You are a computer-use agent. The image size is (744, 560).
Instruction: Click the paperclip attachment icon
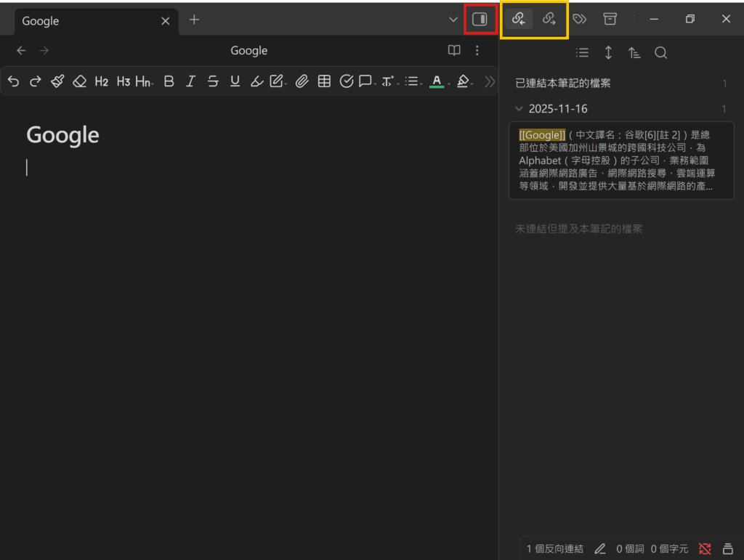[x=302, y=81]
